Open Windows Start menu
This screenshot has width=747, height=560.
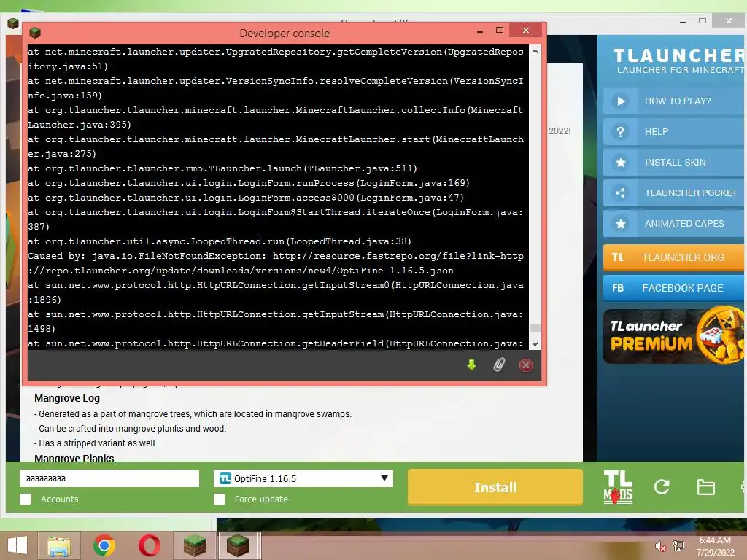pos(18,545)
